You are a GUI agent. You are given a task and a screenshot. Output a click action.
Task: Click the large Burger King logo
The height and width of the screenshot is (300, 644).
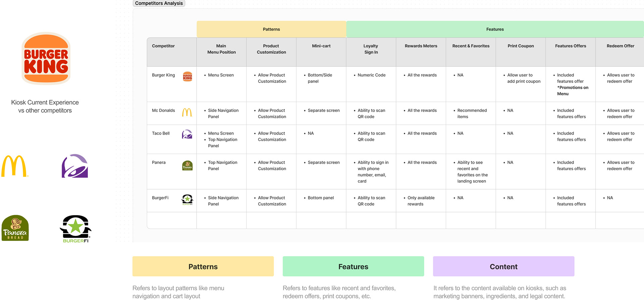point(46,58)
